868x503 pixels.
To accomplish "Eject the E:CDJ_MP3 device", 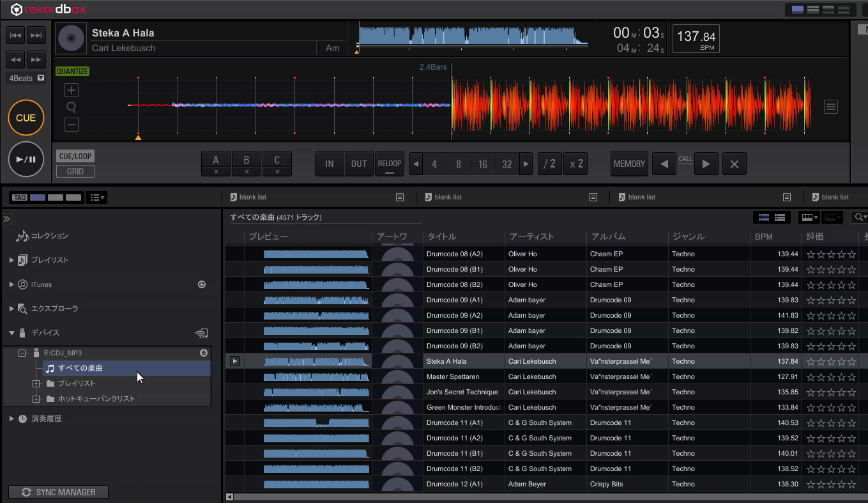I will (x=203, y=353).
